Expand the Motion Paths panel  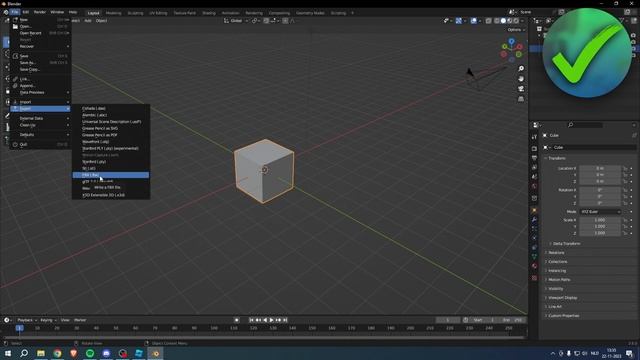tap(559, 280)
